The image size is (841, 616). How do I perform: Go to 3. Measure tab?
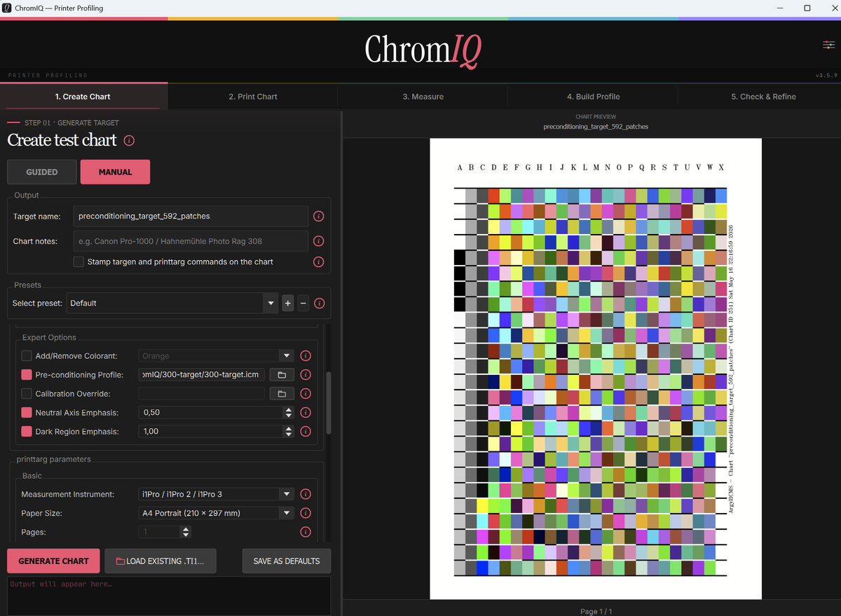pyautogui.click(x=423, y=97)
